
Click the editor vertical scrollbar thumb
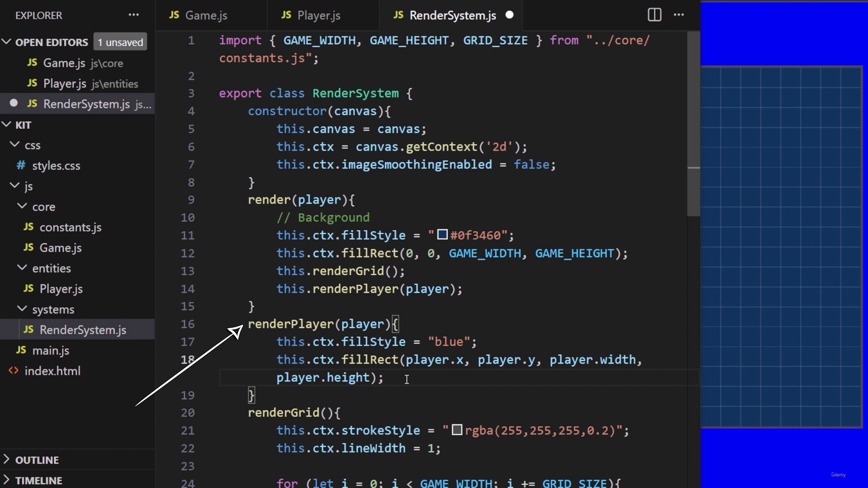pyautogui.click(x=694, y=124)
